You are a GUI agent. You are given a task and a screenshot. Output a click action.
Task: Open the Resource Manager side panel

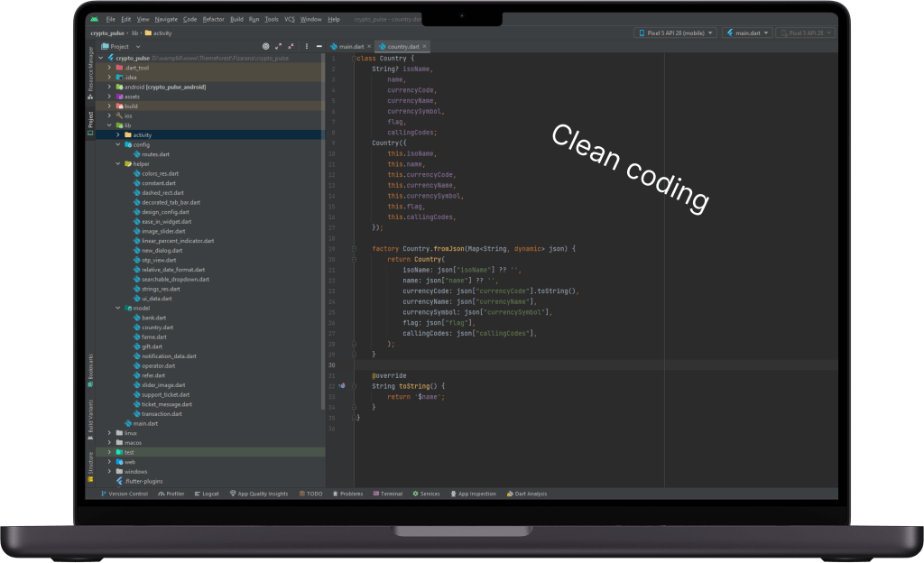click(91, 72)
